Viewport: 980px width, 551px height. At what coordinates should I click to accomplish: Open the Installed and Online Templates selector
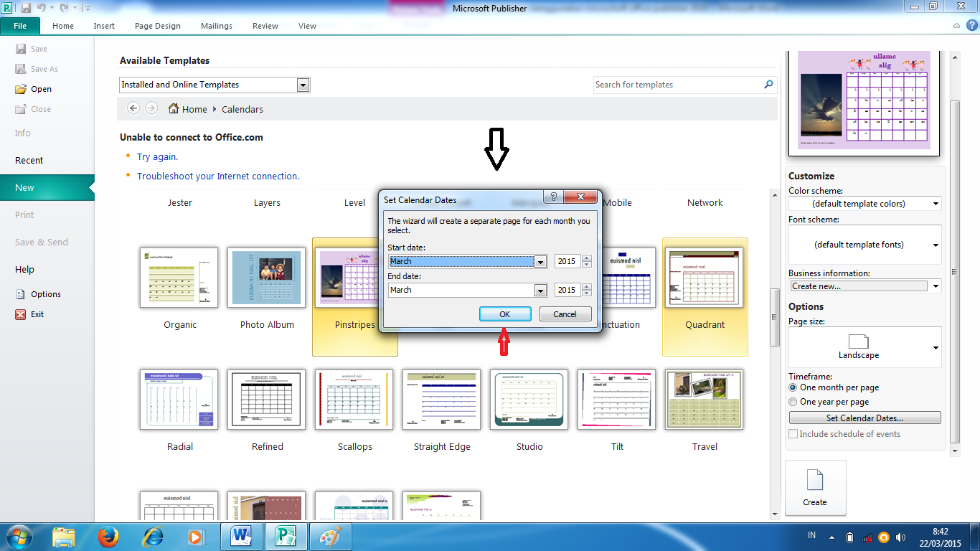click(303, 84)
